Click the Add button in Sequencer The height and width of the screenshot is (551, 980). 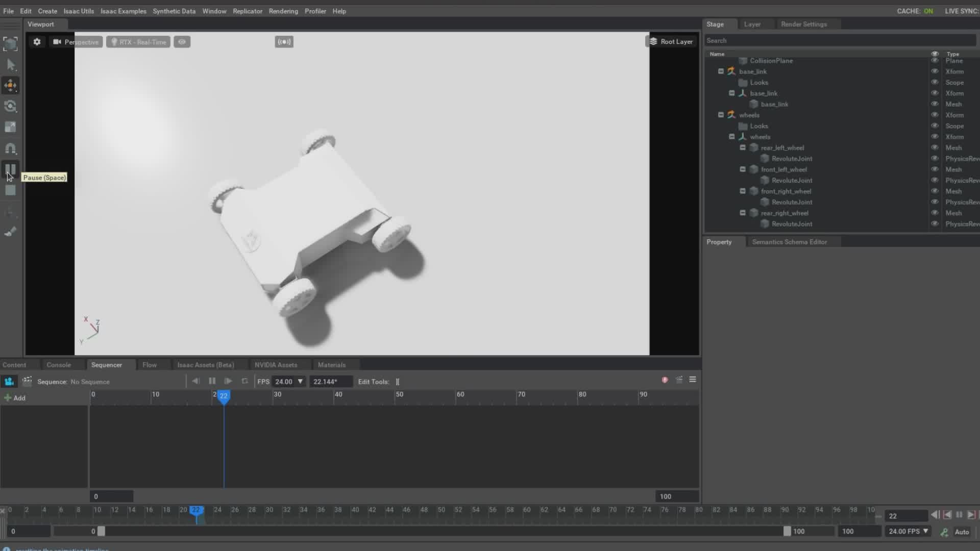[x=14, y=398]
